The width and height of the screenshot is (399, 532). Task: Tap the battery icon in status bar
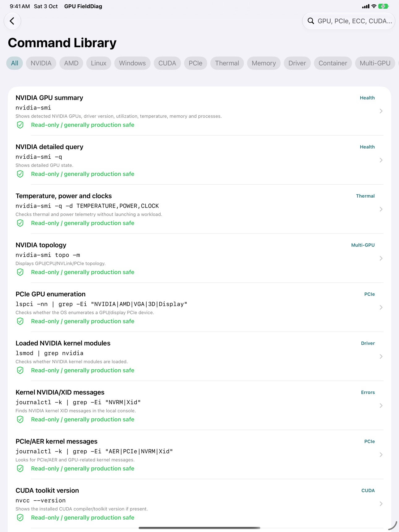point(384,6)
